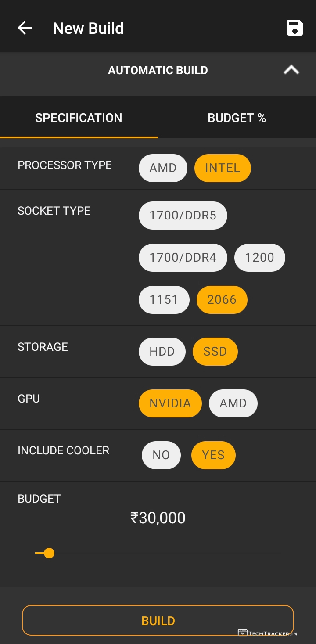Click the budget slider handle
The width and height of the screenshot is (316, 644).
click(49, 553)
